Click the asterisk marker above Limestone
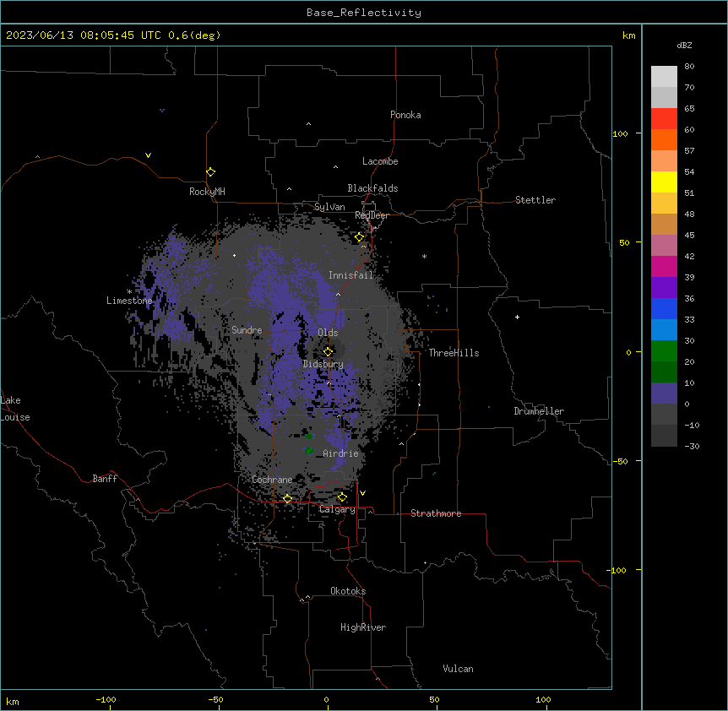 coord(129,291)
